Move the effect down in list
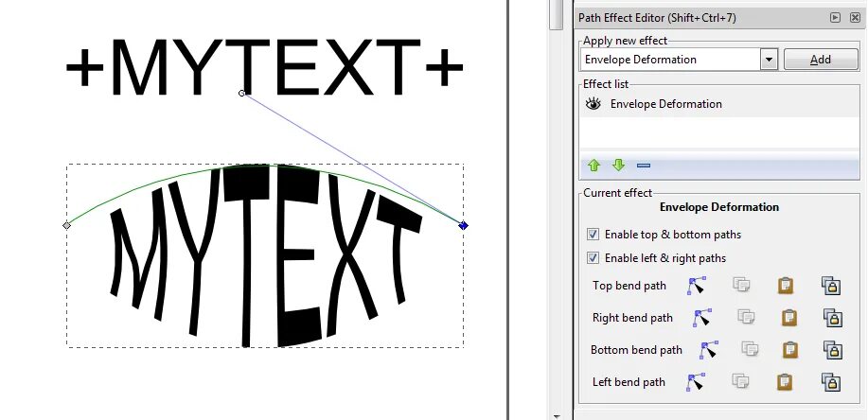The width and height of the screenshot is (868, 420). coord(618,165)
